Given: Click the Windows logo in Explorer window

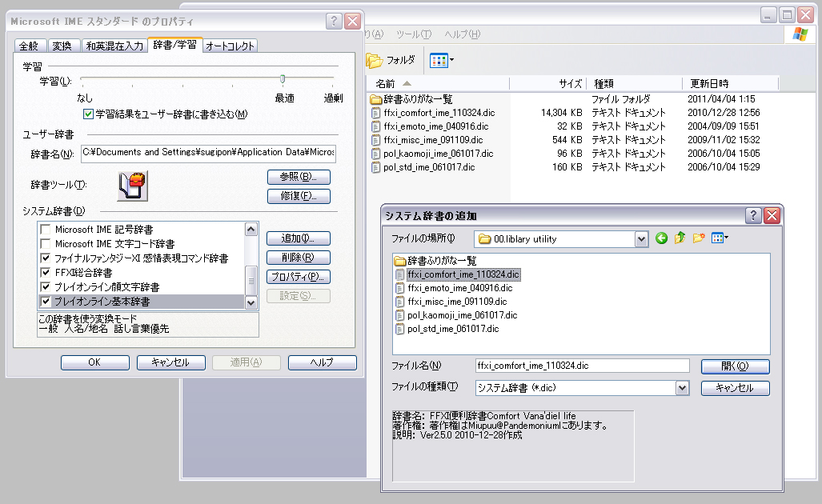Looking at the screenshot, I should click(800, 34).
